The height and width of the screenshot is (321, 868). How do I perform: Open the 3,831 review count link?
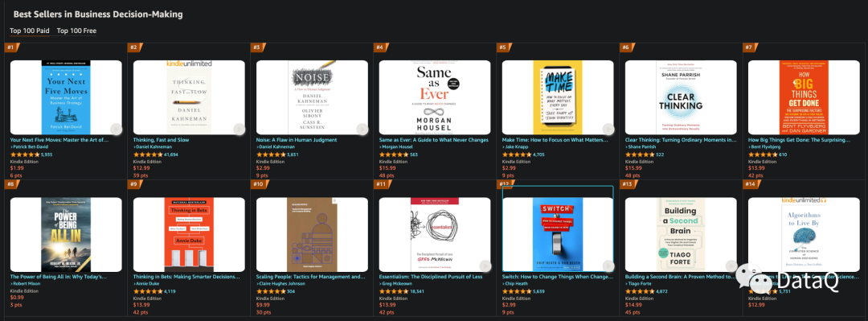[x=293, y=154]
